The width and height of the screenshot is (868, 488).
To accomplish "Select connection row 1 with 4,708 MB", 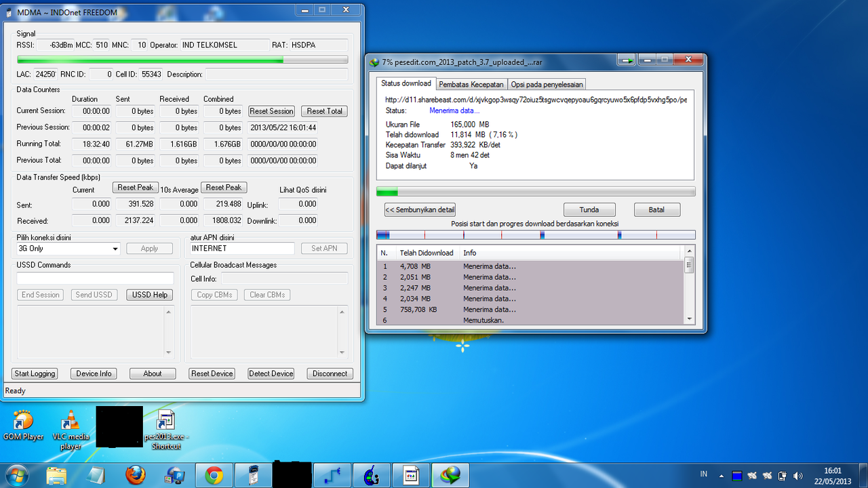I will [530, 266].
